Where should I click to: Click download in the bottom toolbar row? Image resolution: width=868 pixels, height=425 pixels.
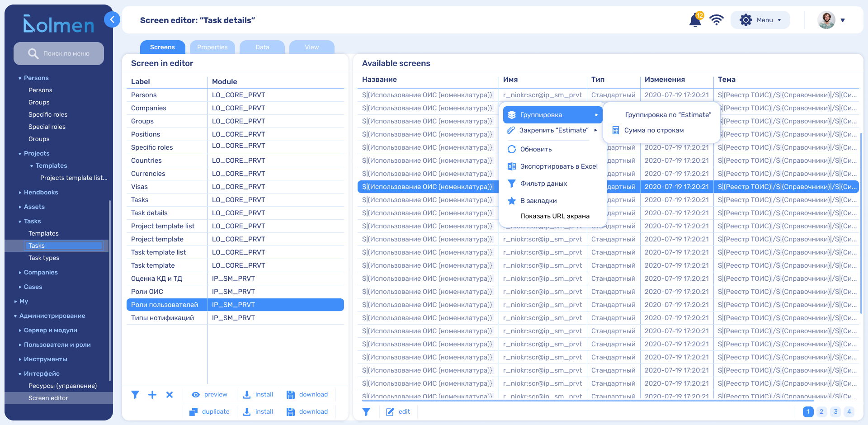point(307,412)
